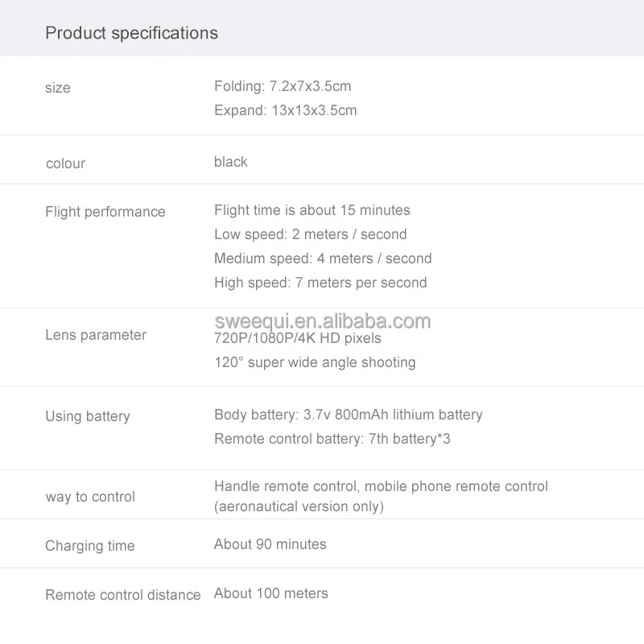Click the "Medium speed: 4 meters / second" line

click(x=323, y=258)
